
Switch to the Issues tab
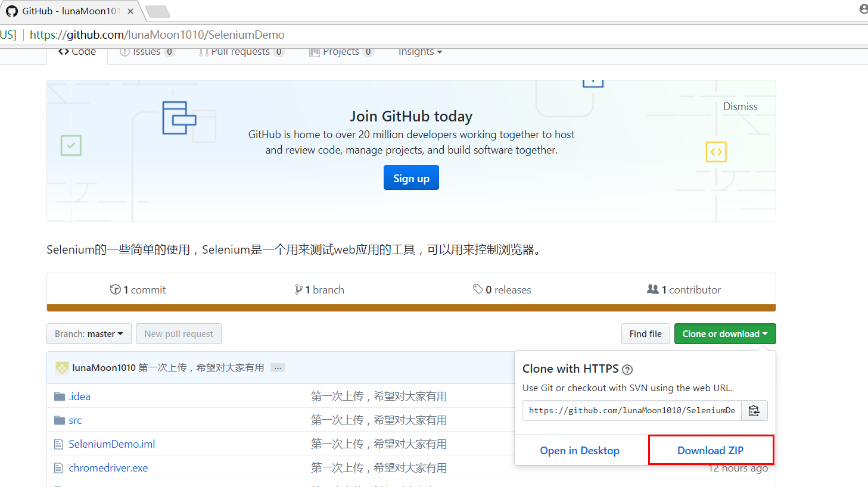[x=147, y=52]
